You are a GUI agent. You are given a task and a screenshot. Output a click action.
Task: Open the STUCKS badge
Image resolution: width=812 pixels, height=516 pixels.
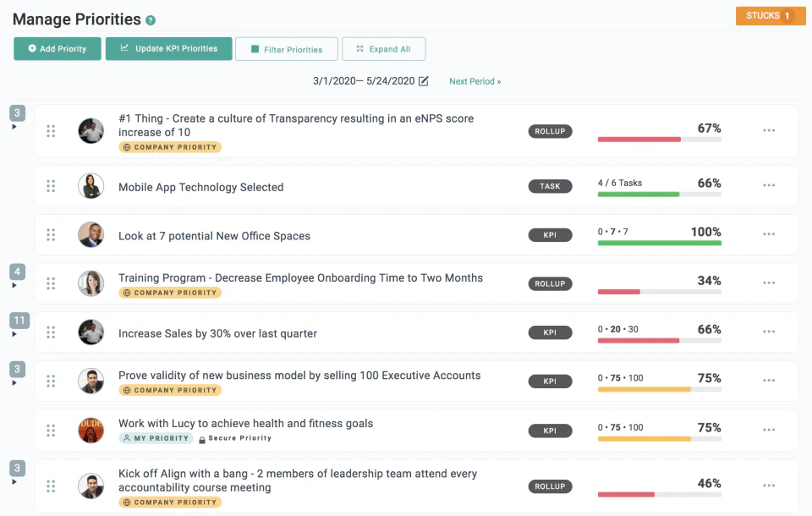point(770,15)
